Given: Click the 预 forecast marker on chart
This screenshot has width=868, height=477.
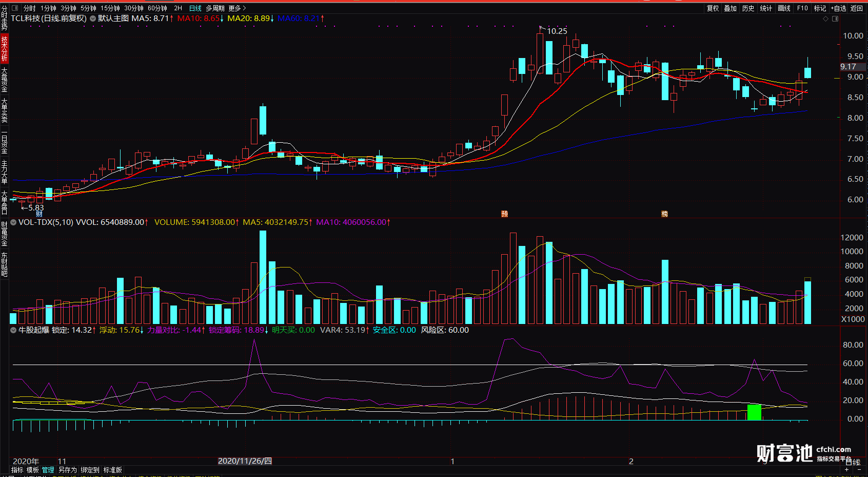Looking at the screenshot, I should tap(504, 214).
